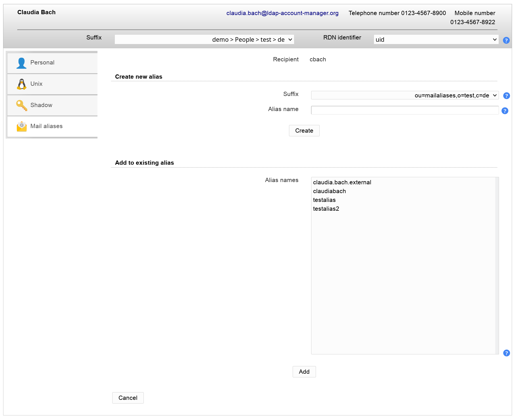The width and height of the screenshot is (518, 420).
Task: Open help icon for Alias names list
Action: click(x=506, y=353)
